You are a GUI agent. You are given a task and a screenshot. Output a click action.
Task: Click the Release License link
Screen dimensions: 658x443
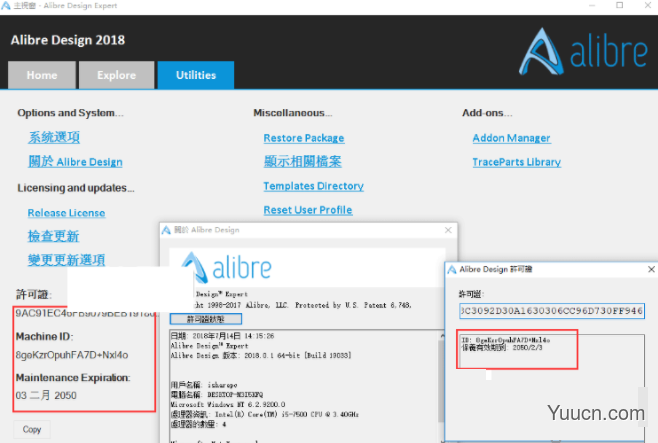(66, 213)
